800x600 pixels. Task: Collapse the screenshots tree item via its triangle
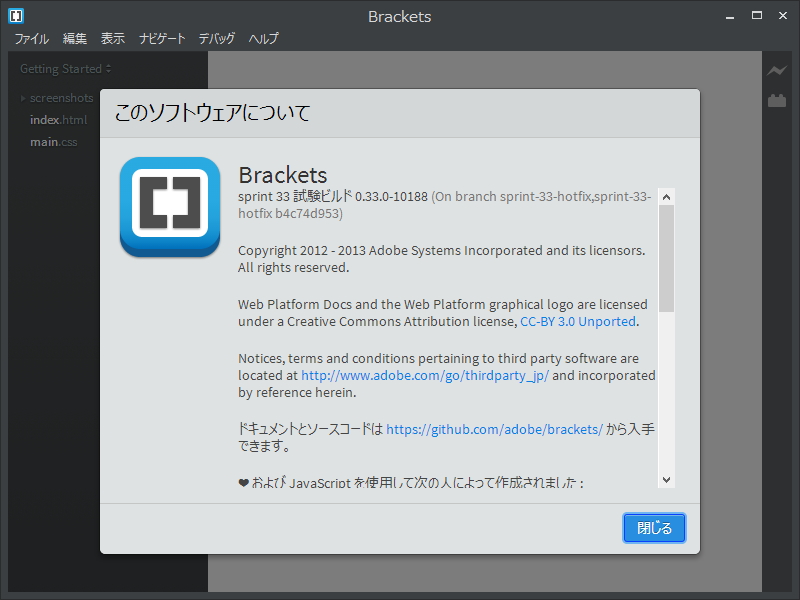(22, 98)
